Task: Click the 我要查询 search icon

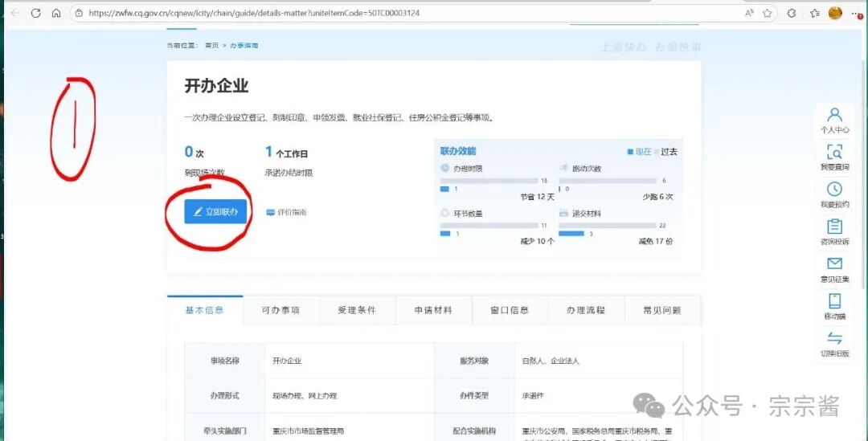Action: [834, 154]
